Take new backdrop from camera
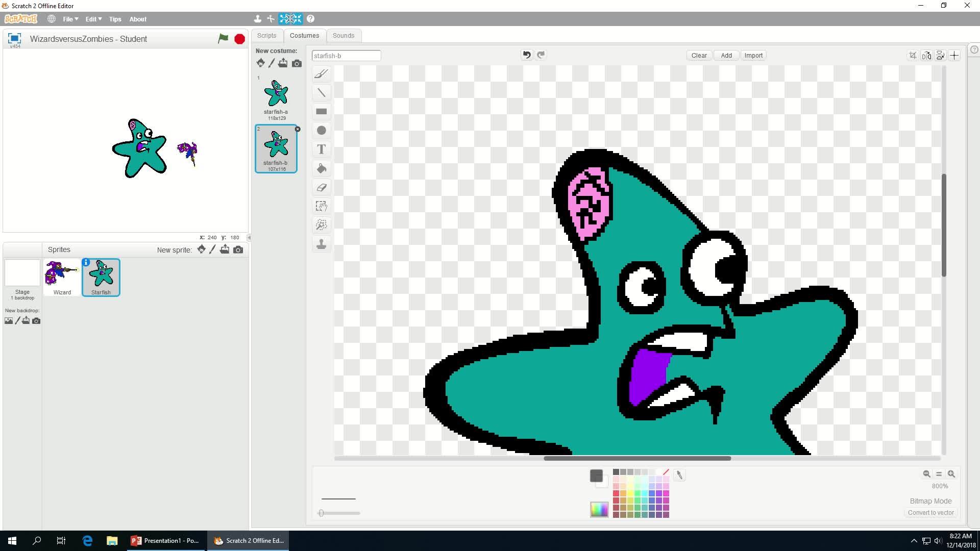The image size is (980, 551). (x=36, y=321)
